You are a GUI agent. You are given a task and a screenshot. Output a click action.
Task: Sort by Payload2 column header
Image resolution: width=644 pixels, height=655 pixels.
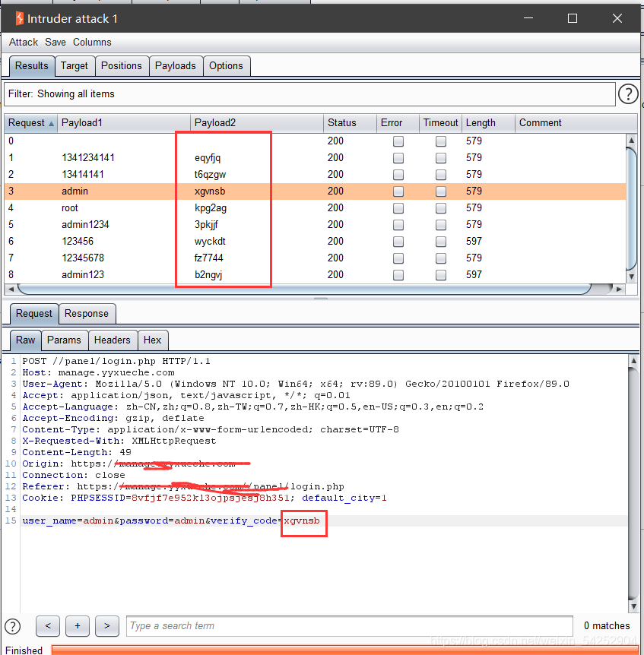coord(256,123)
